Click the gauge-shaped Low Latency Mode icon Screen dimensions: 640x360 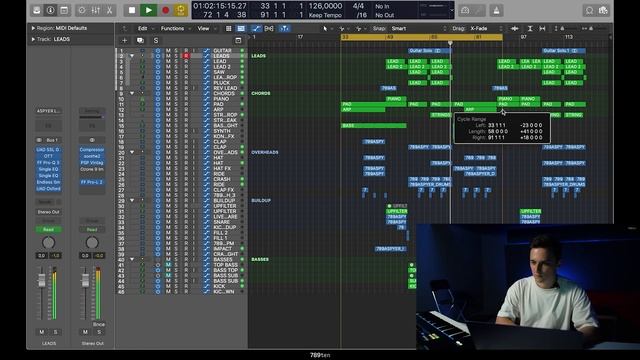point(465,10)
